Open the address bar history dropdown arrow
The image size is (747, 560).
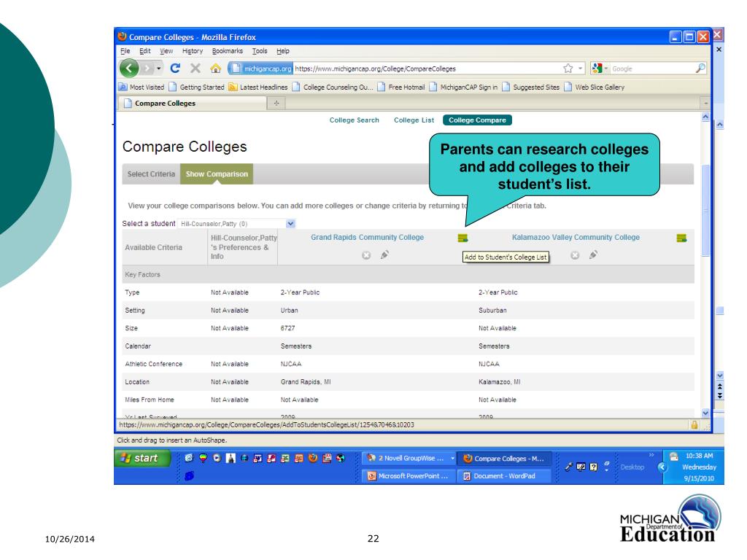(580, 69)
